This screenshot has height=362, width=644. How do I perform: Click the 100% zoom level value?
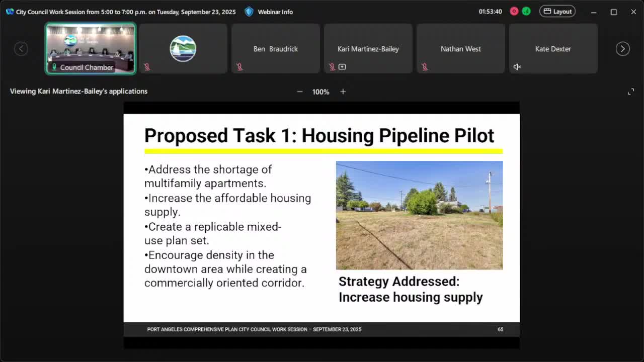(320, 92)
